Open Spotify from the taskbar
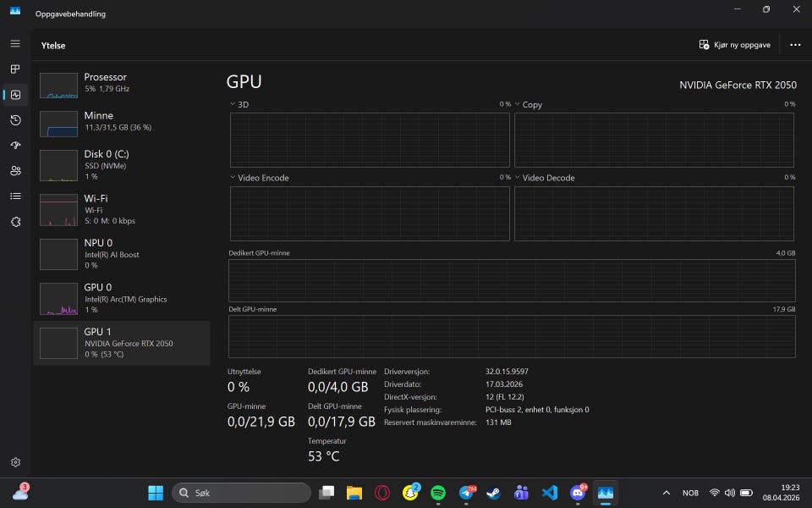 (438, 493)
